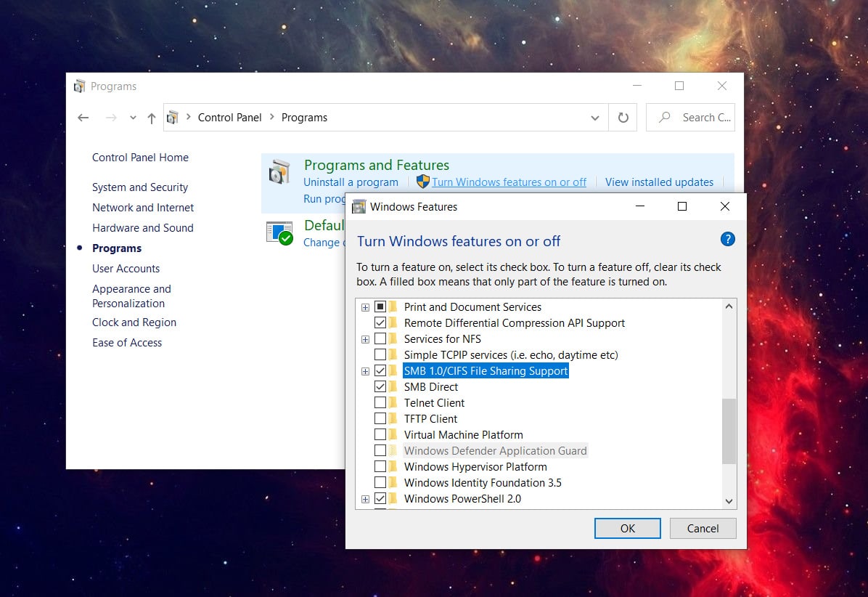Click folder icon of SMB Direct

(393, 386)
